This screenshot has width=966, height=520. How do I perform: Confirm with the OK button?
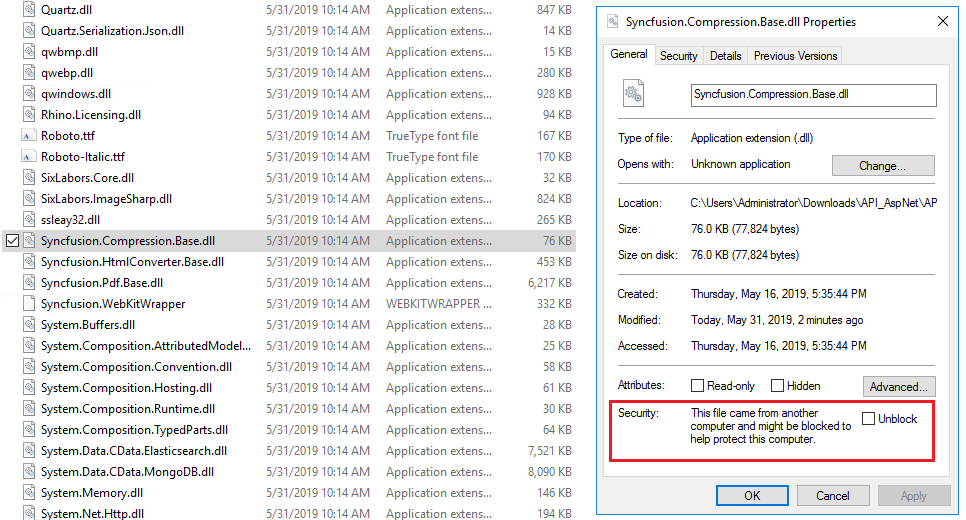752,495
